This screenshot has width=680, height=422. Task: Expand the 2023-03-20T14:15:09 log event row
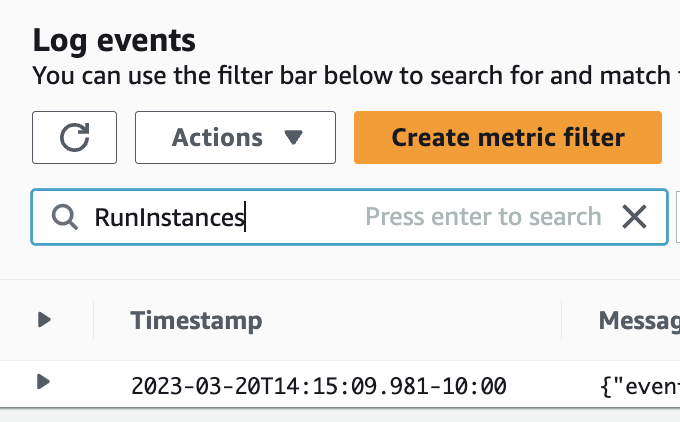tap(43, 382)
